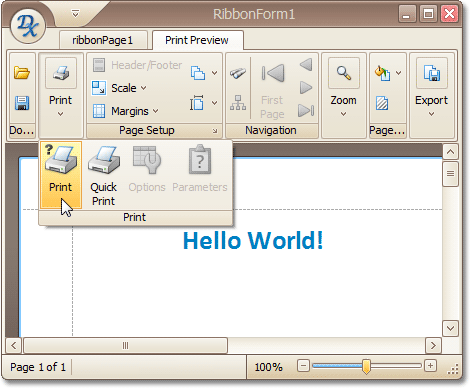Image resolution: width=470 pixels, height=388 pixels.
Task: Expand the orientation dropdown arrow
Action: tap(215, 73)
